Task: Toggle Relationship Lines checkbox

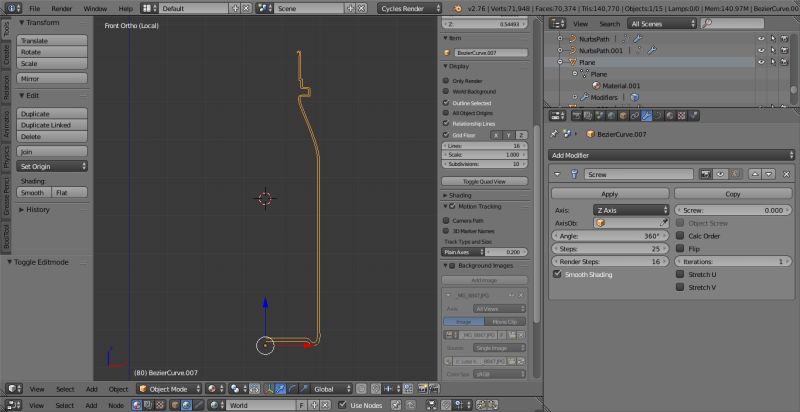Action: pos(446,123)
